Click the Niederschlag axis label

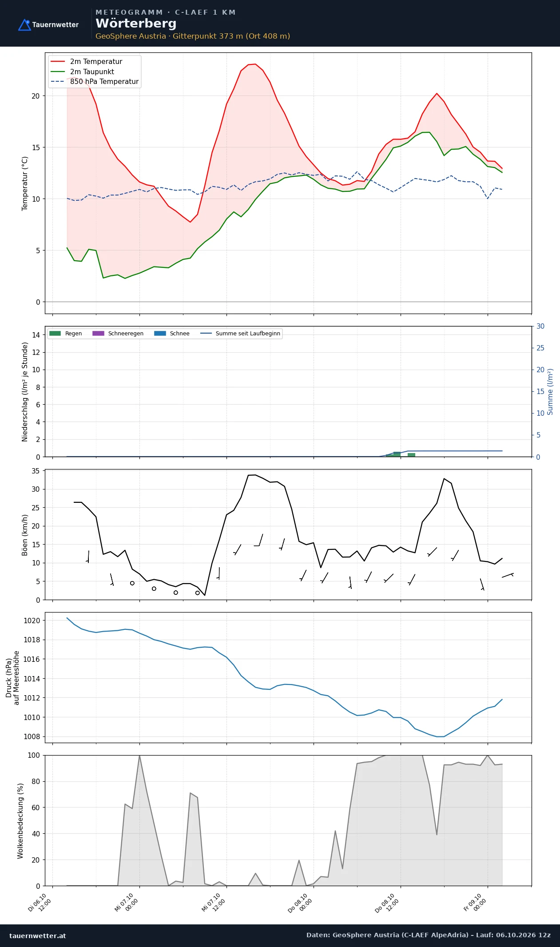[25, 391]
